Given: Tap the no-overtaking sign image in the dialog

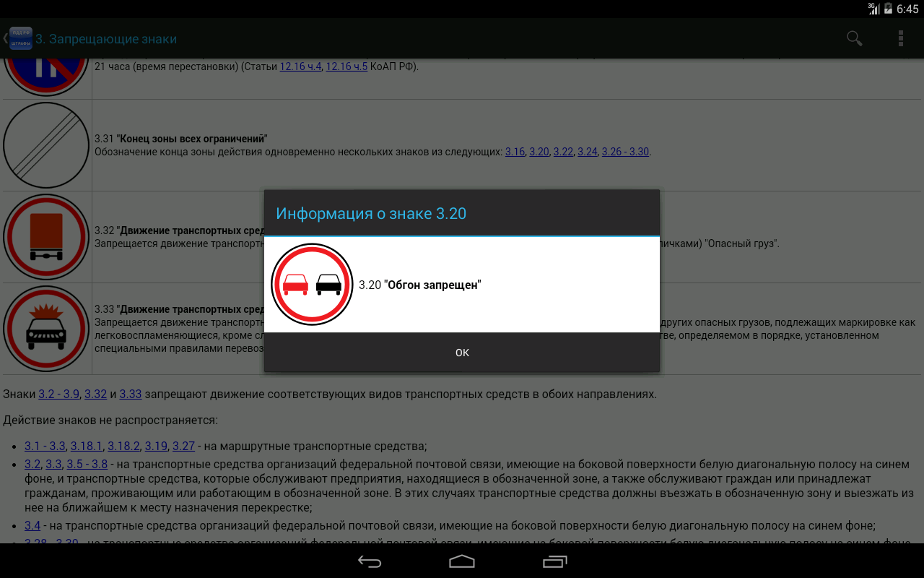Looking at the screenshot, I should coord(312,285).
